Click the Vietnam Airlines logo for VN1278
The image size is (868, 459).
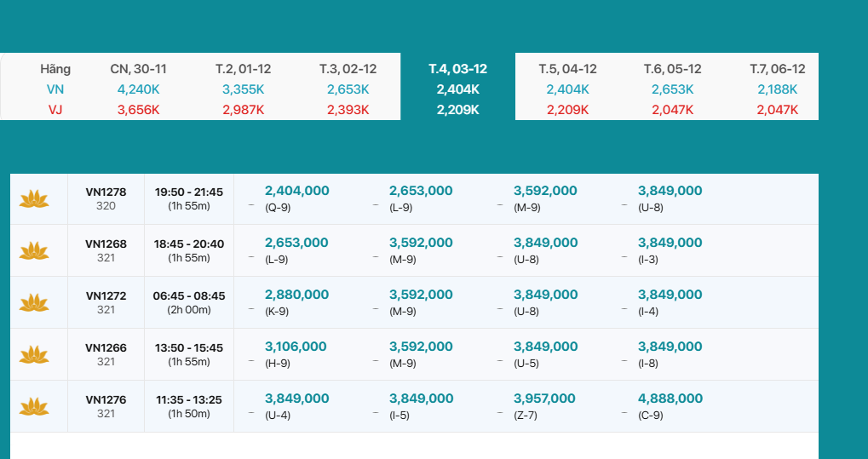(34, 199)
